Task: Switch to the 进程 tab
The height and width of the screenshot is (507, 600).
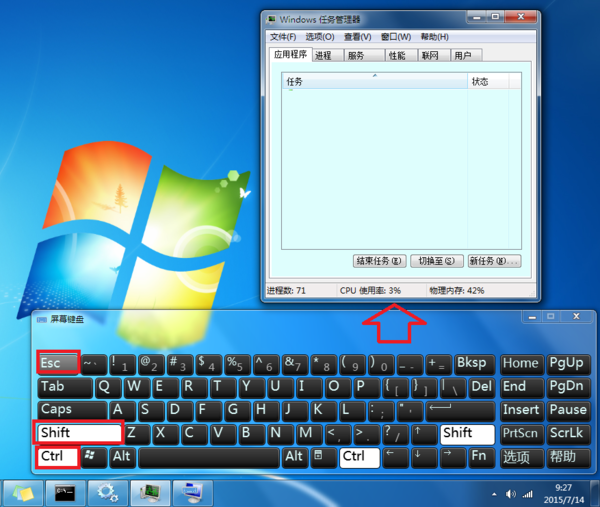Action: 327,55
